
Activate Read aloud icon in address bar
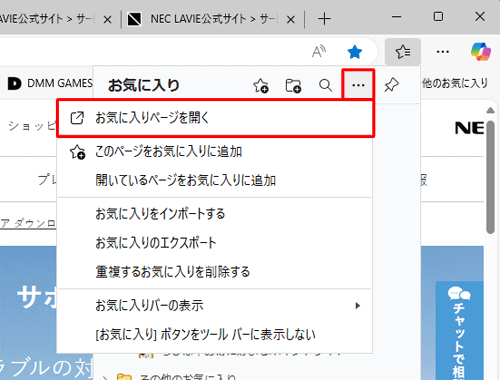pyautogui.click(x=319, y=52)
